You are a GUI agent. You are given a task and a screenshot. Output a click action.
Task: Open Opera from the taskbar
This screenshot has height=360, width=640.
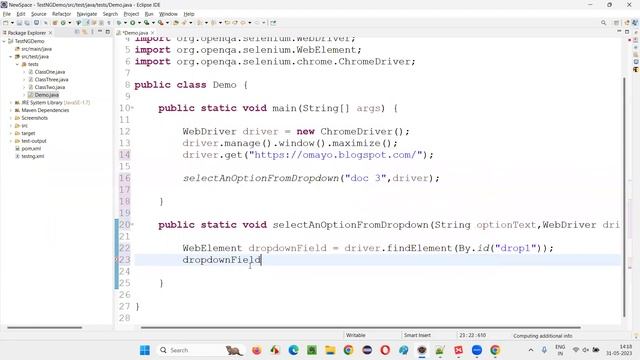(385, 350)
